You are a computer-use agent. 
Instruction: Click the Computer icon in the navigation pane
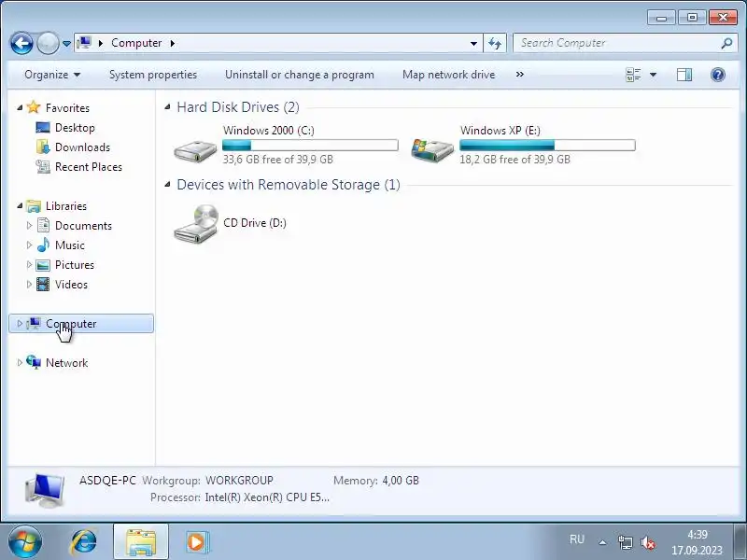tap(34, 323)
